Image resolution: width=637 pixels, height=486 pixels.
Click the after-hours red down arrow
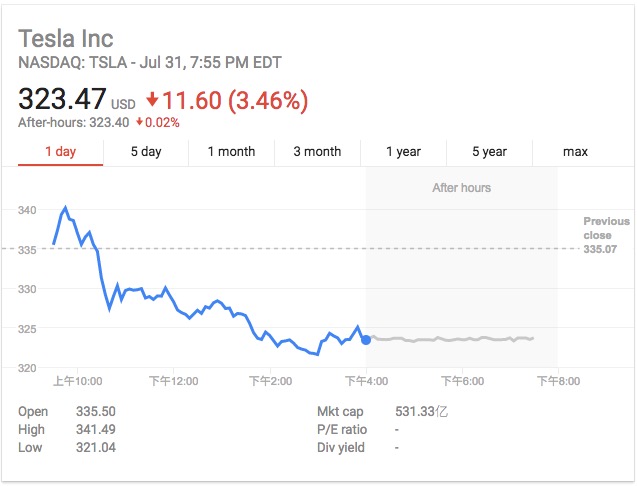141,123
